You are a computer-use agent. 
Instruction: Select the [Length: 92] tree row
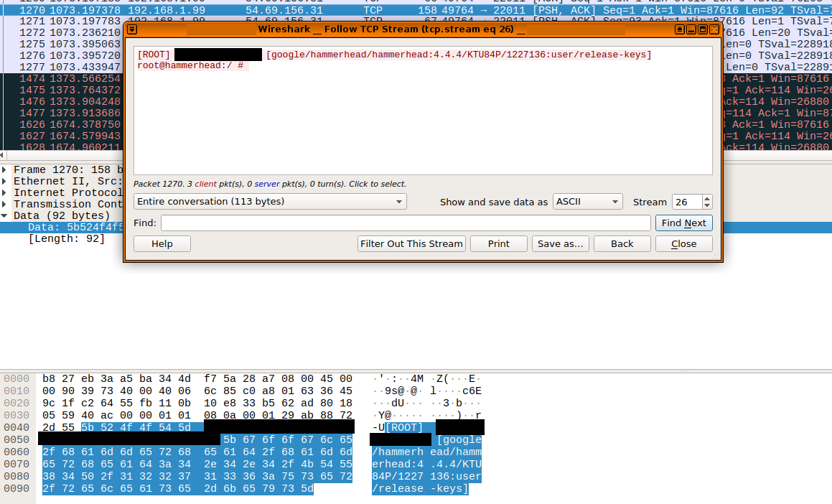[x=66, y=239]
